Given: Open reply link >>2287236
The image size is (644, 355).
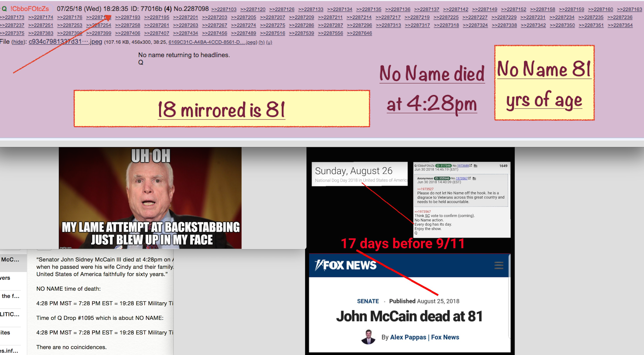Looking at the screenshot, I should (x=620, y=17).
